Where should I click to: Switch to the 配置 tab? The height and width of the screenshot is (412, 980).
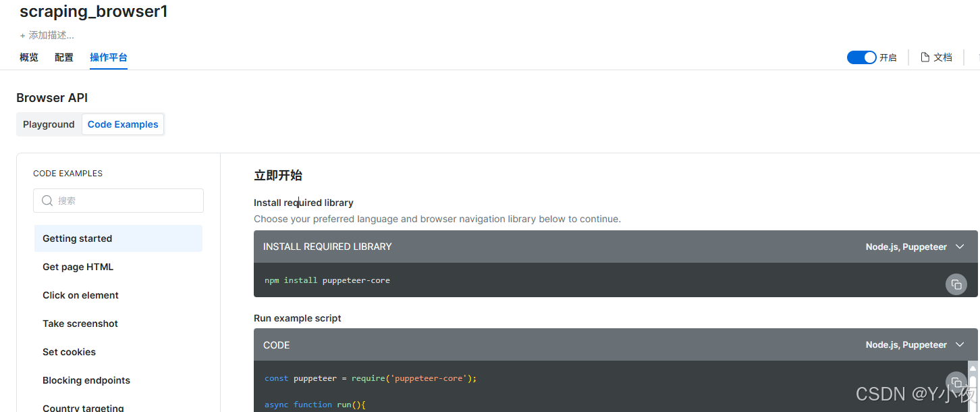point(64,57)
